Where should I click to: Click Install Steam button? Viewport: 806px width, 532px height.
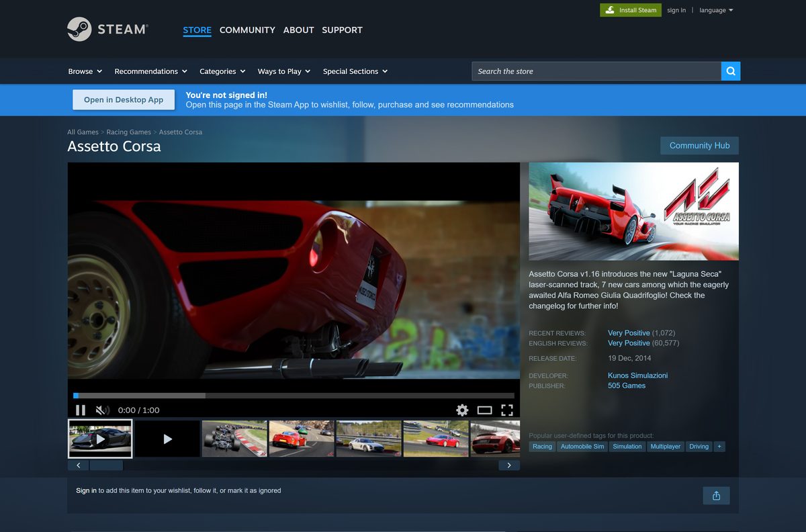(631, 10)
